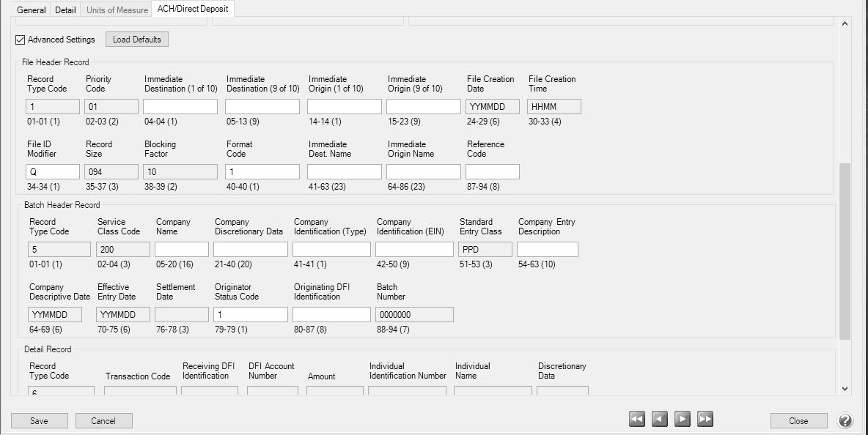Click the Immediate Destination (1 of 10) field
Viewport: 868px width, 435px height.
180,107
